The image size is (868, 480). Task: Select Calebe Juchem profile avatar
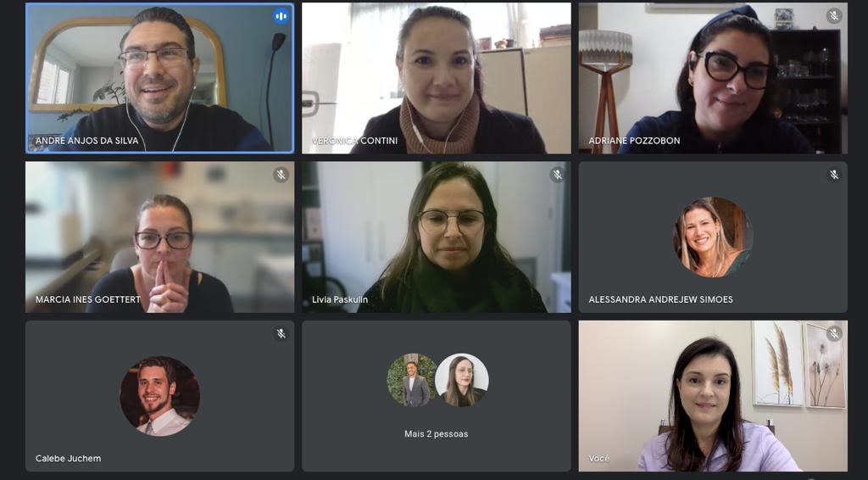pyautogui.click(x=160, y=396)
